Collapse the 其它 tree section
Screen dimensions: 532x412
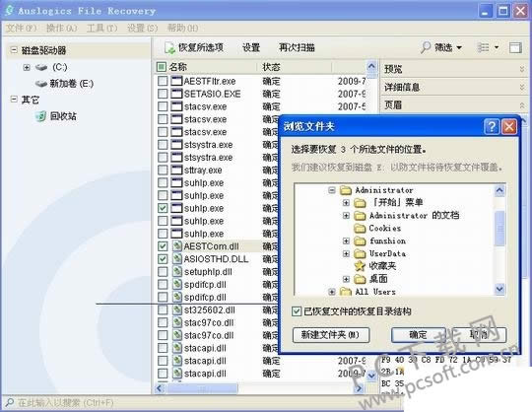coord(14,100)
